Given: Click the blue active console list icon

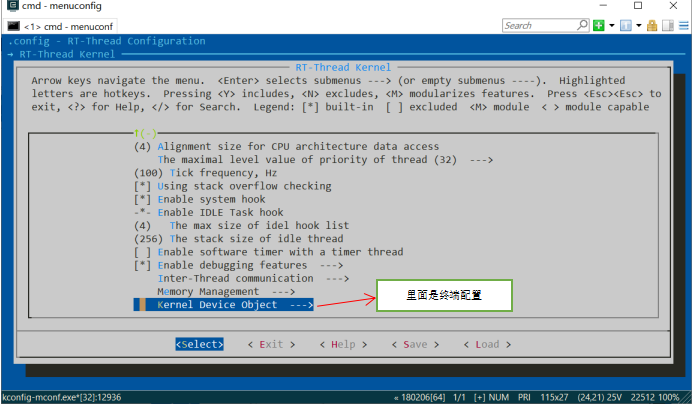Looking at the screenshot, I should (625, 26).
